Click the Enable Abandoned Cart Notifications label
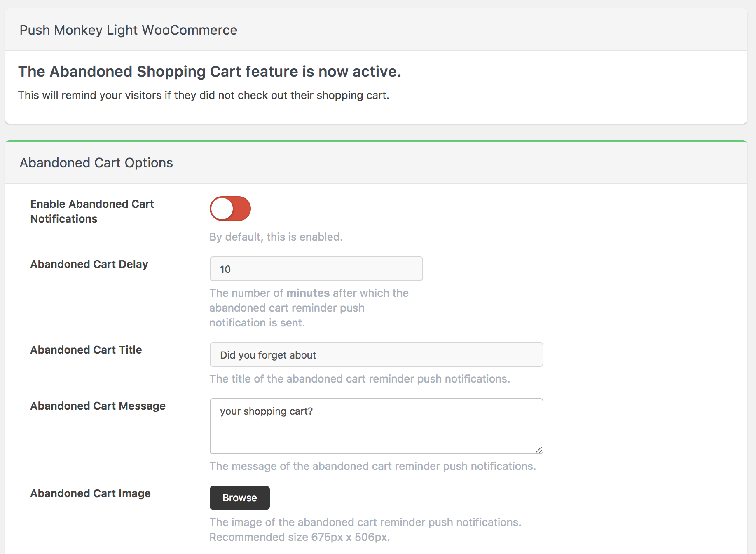 click(92, 211)
